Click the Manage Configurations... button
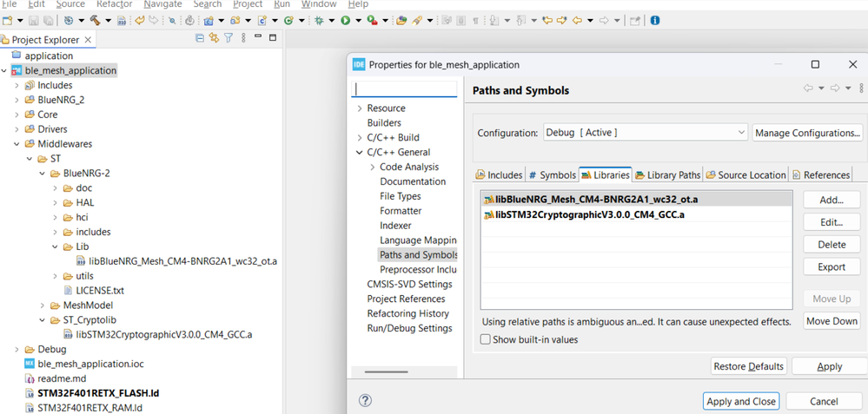The height and width of the screenshot is (414, 868). [x=808, y=133]
